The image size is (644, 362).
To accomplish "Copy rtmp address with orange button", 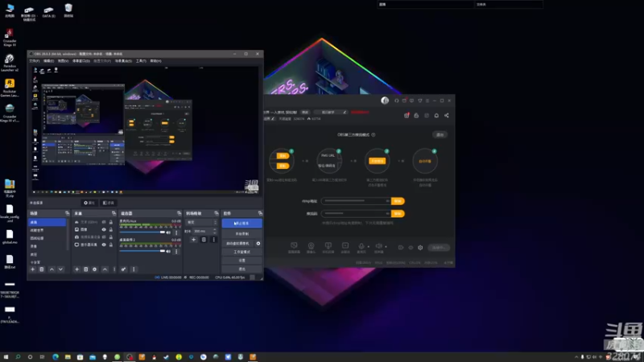I will (x=398, y=201).
